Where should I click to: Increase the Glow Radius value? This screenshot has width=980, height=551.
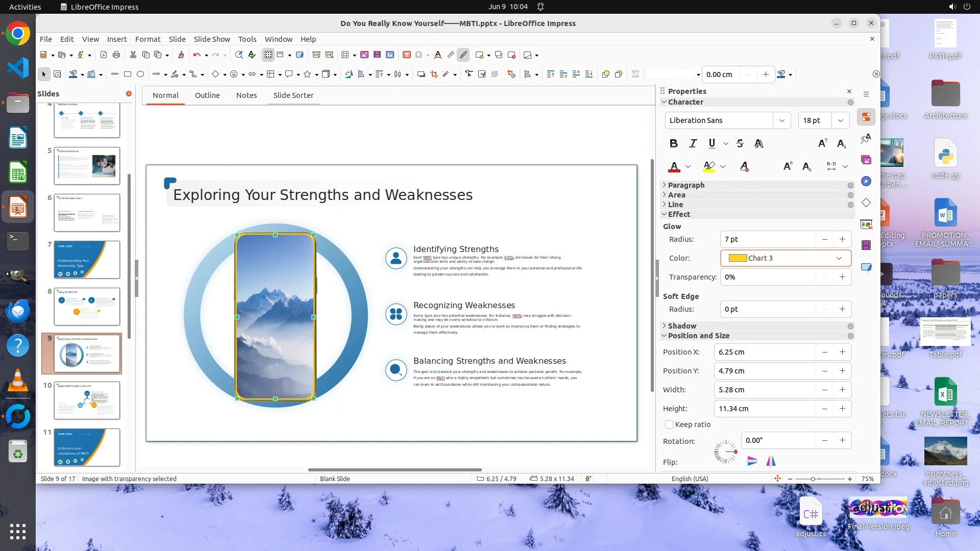842,239
